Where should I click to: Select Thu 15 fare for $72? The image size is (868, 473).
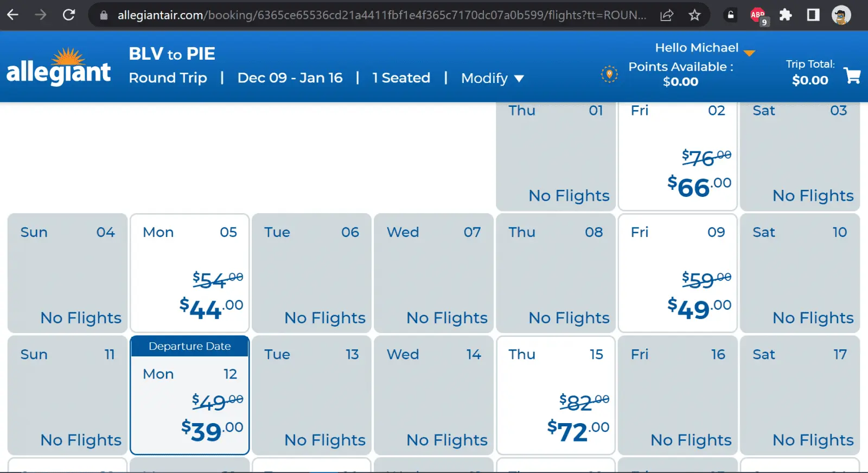tap(556, 395)
